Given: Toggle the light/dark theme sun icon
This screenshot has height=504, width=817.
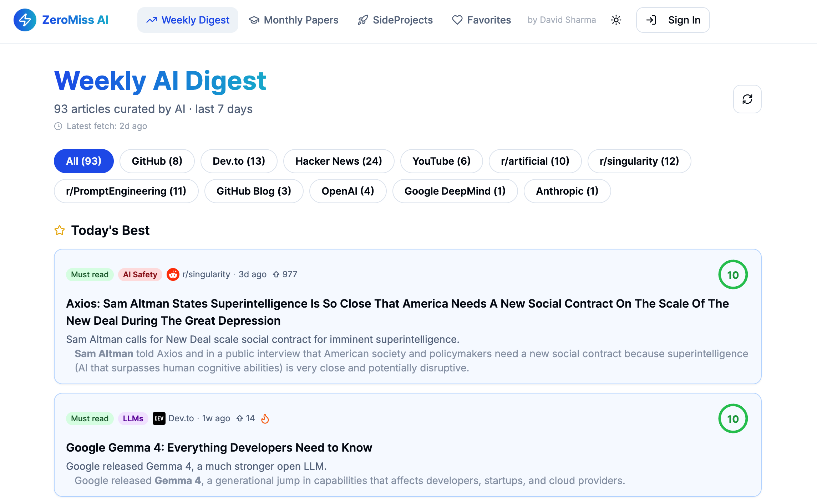Looking at the screenshot, I should point(616,20).
